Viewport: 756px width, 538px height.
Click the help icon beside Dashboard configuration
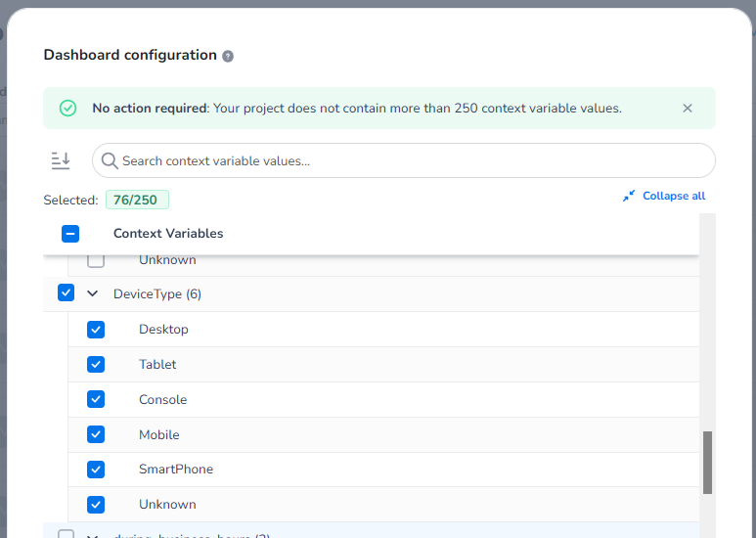click(228, 56)
